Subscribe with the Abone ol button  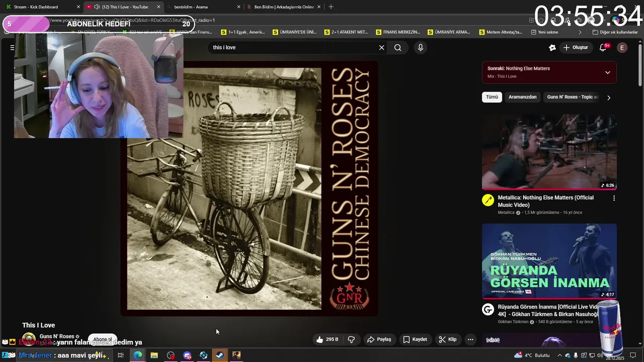tap(103, 339)
